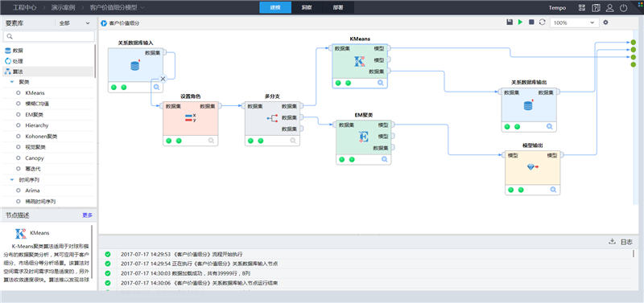Click the 更多 link in node description
Image resolution: width=644 pixels, height=303 pixels.
88,215
